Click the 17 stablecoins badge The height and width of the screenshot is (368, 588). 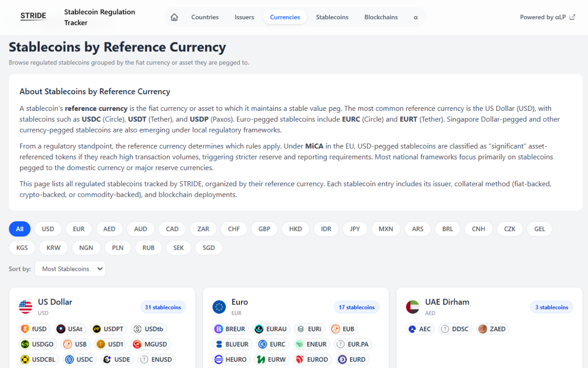point(356,307)
